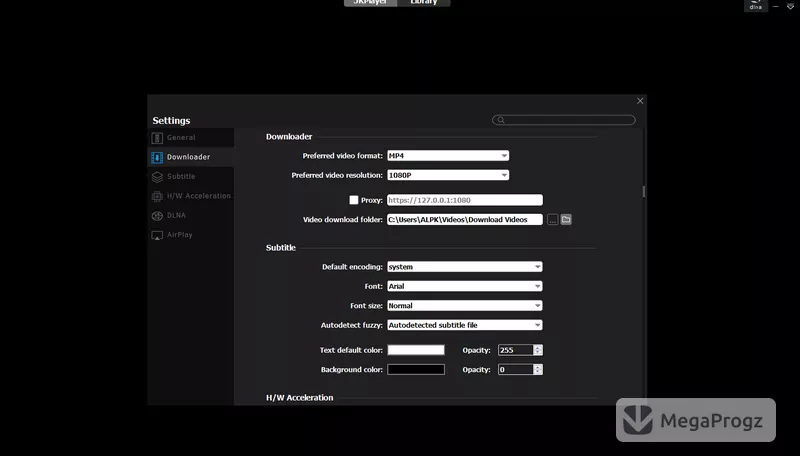The image size is (800, 456).
Task: Click the video download folder path field
Action: coord(465,219)
